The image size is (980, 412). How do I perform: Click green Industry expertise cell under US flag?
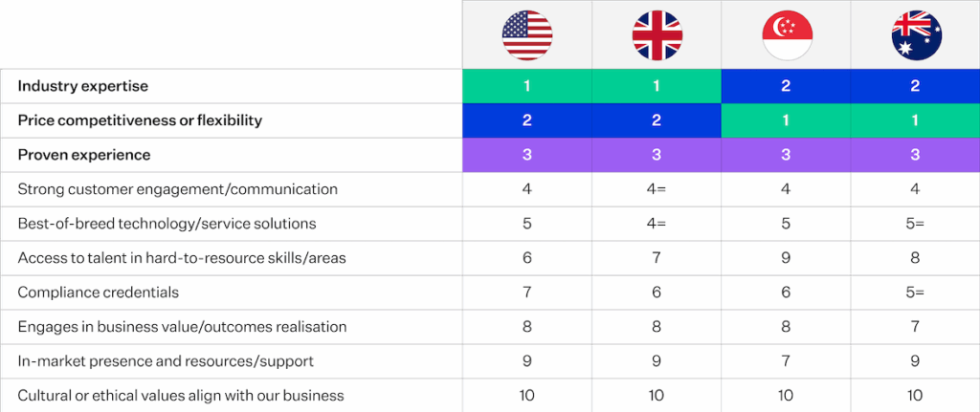(527, 86)
